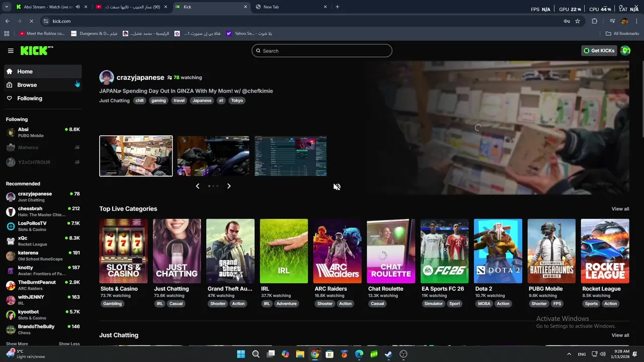The width and height of the screenshot is (644, 362).
Task: Switch to the New Tab tab
Action: [292, 7]
